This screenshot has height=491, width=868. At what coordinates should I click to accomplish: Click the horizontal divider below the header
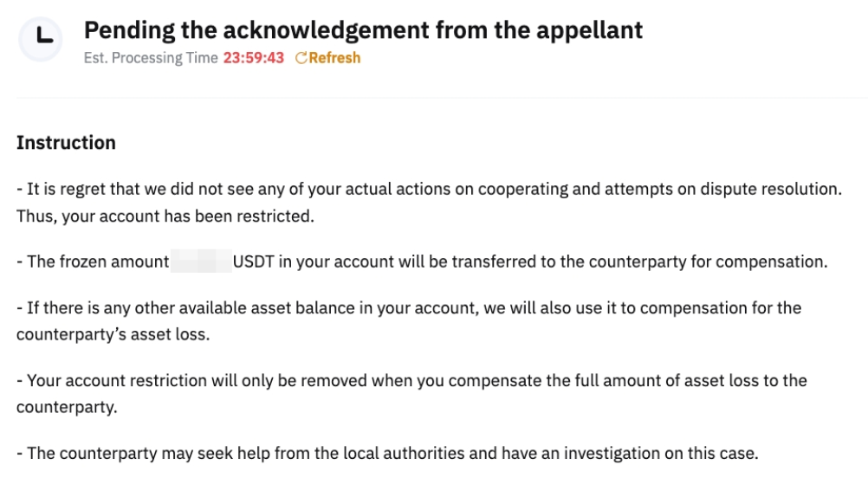click(434, 98)
